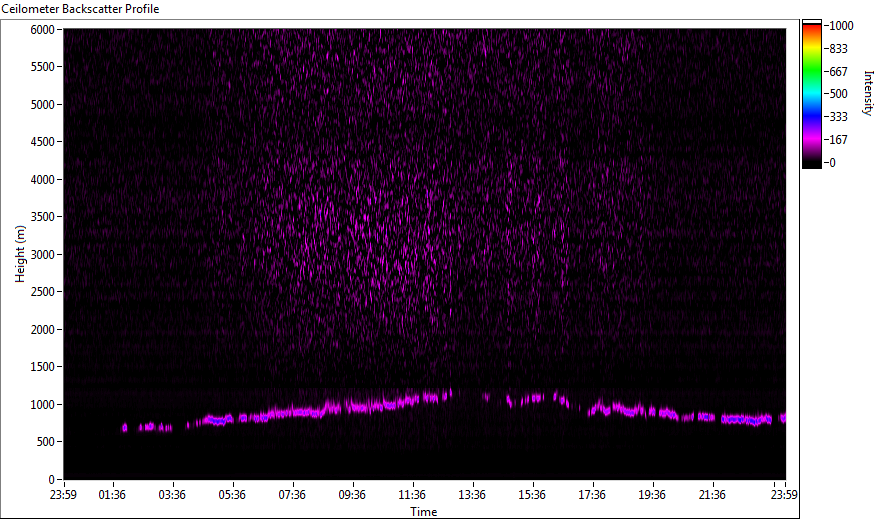
Task: Click the 333 intensity scale label
Action: pyautogui.click(x=838, y=117)
